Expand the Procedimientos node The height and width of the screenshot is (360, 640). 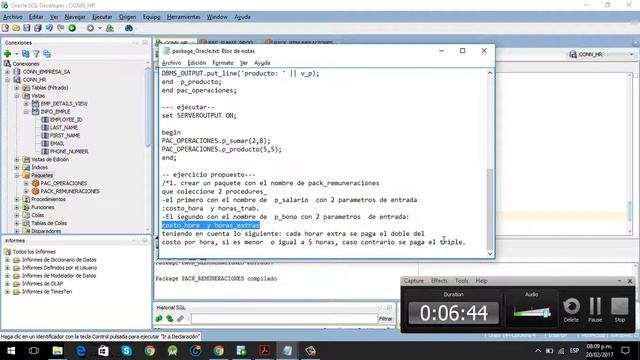pyautogui.click(x=17, y=200)
